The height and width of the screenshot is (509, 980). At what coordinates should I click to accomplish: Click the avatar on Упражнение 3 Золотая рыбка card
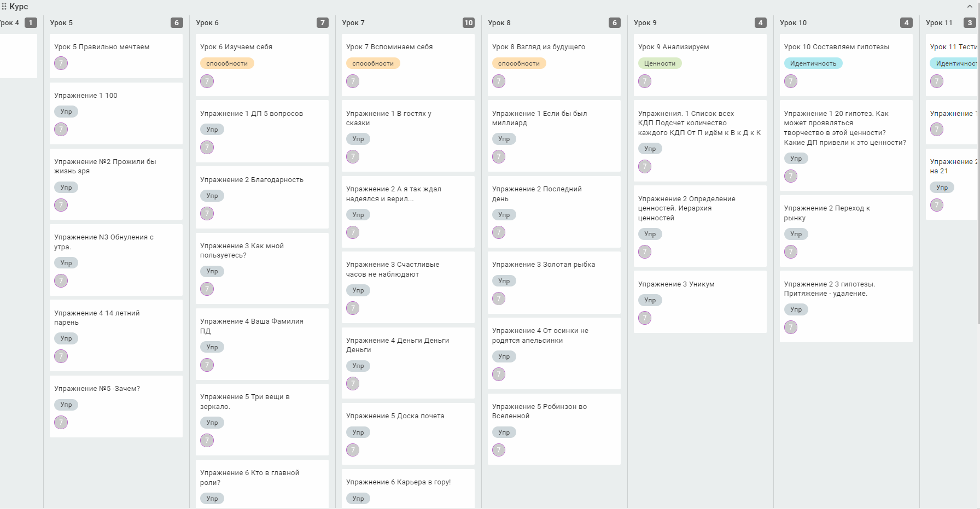click(x=499, y=299)
